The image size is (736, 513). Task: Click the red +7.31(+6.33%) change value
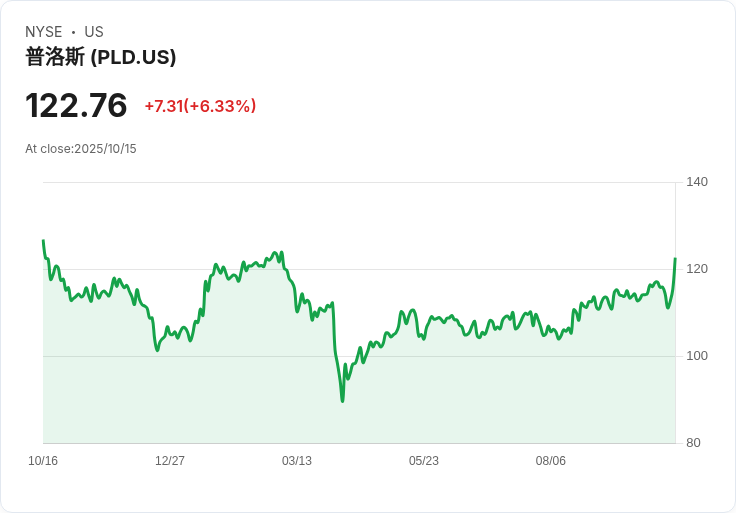coord(200,106)
